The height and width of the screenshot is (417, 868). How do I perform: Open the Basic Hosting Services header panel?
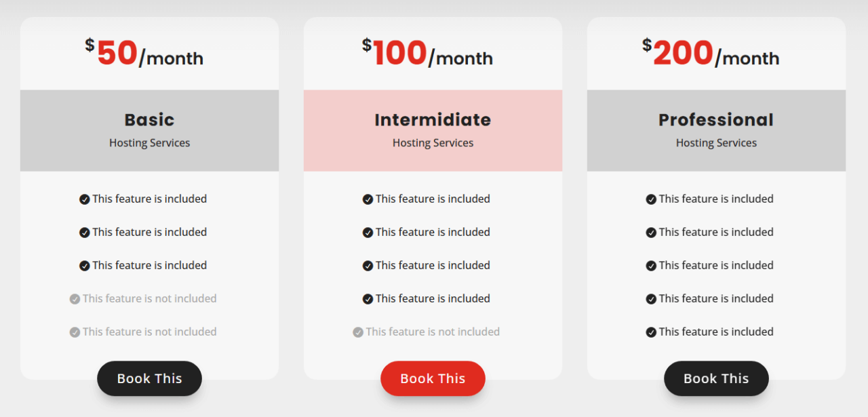coord(149,130)
